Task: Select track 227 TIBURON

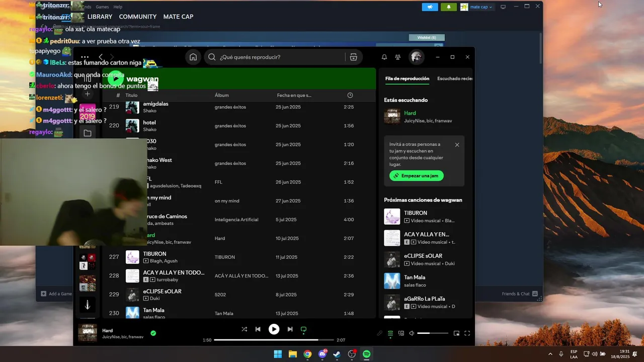Action: point(239,257)
